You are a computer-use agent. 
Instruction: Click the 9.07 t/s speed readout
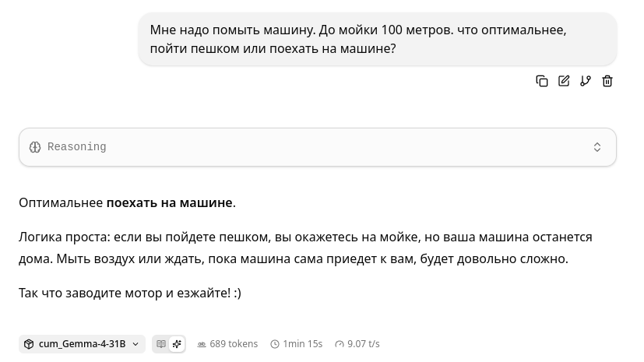tap(364, 344)
